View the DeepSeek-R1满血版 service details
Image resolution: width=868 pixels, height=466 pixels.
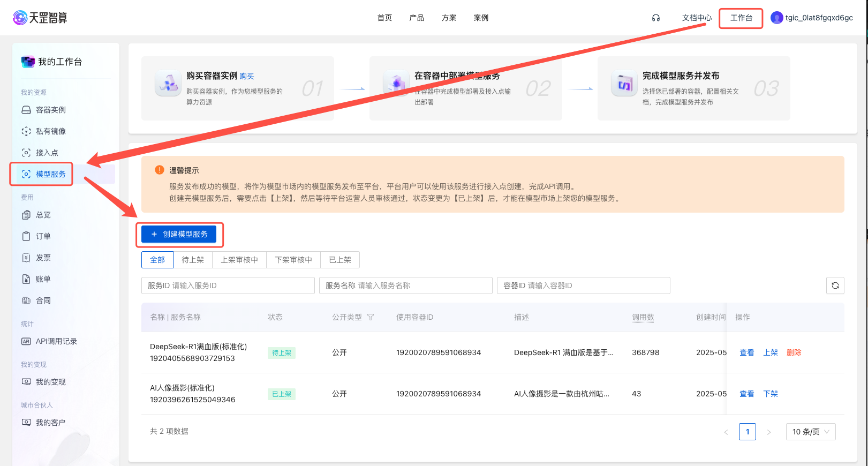pyautogui.click(x=746, y=352)
